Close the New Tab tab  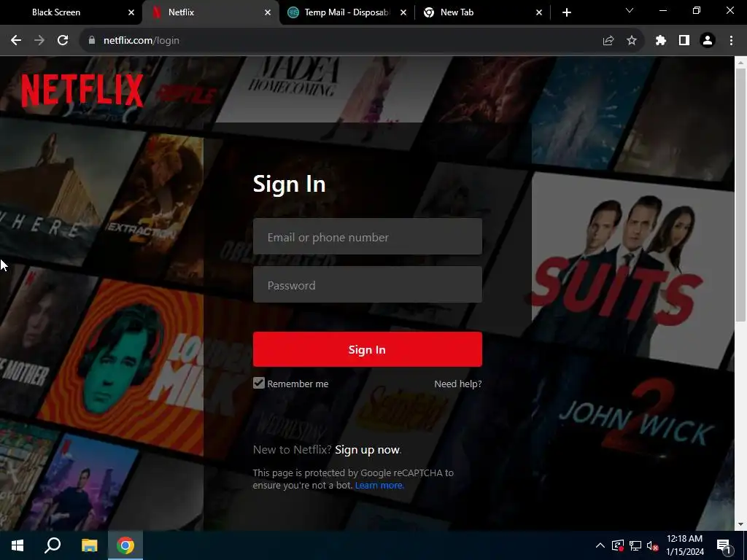tap(539, 12)
